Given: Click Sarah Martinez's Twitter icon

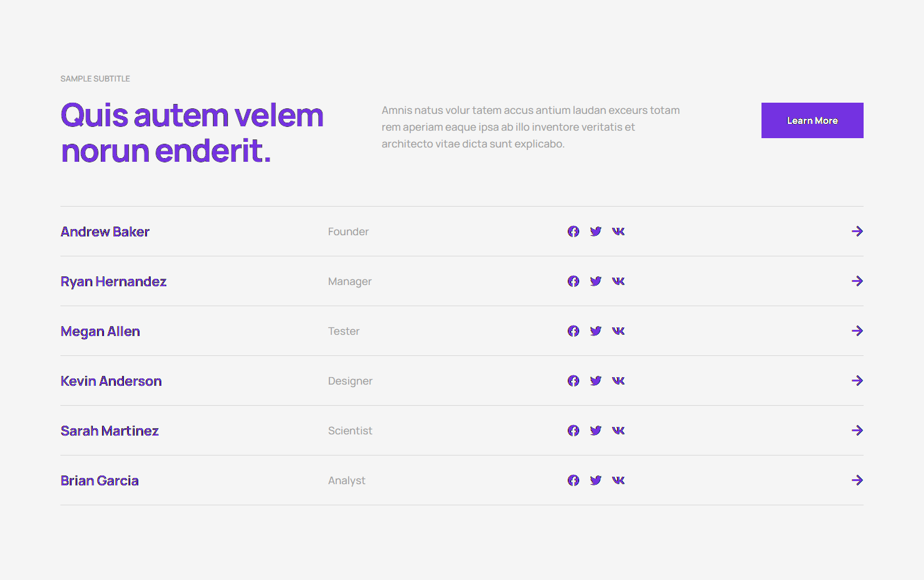Looking at the screenshot, I should [596, 431].
